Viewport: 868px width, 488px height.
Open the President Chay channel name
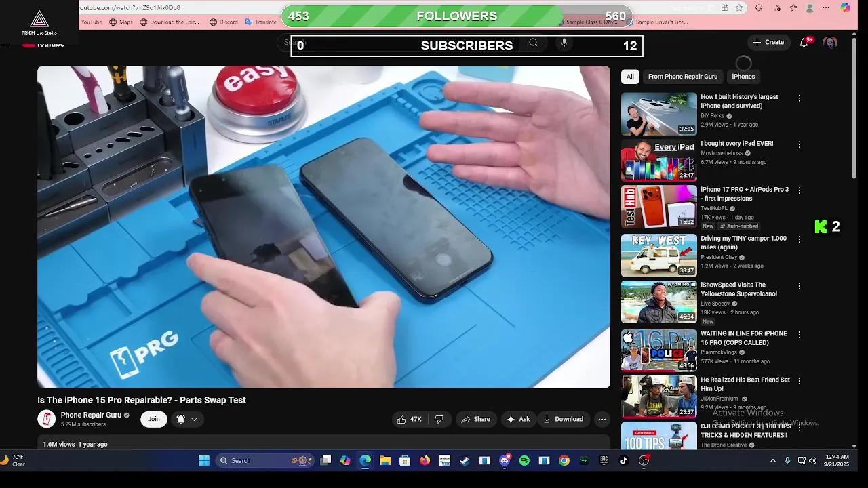(x=719, y=258)
